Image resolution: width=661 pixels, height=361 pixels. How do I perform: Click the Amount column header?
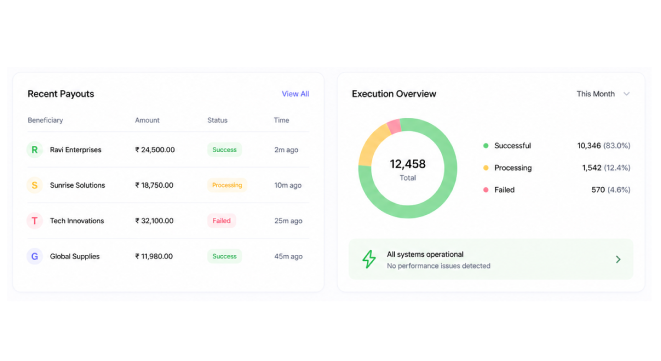[x=147, y=120]
